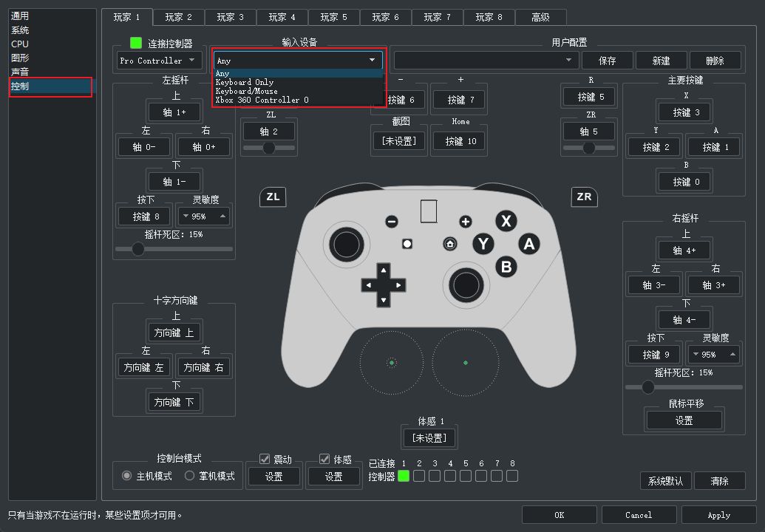This screenshot has height=532, width=765.
Task: Toggle the 震动 vibration checkbox
Action: (265, 459)
